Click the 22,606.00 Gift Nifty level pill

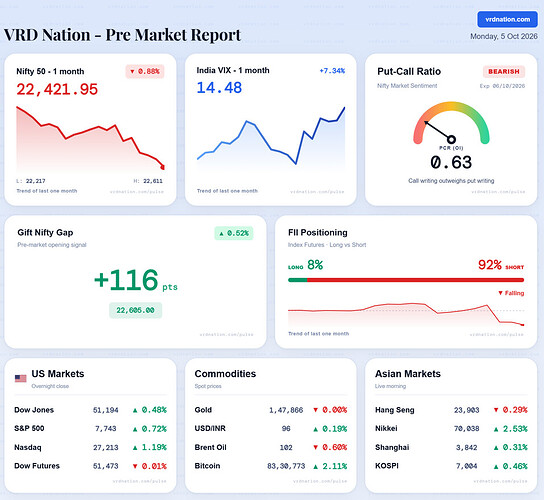coord(135,310)
